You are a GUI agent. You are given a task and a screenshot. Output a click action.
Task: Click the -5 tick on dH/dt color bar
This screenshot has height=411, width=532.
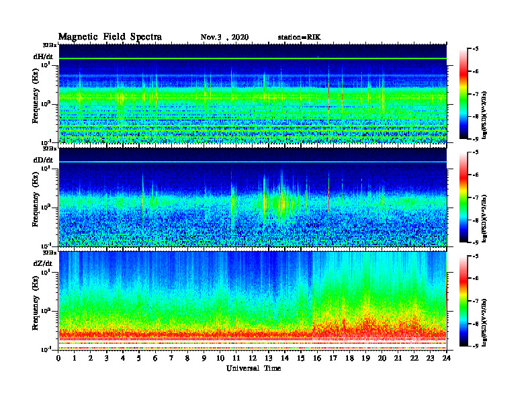[476, 49]
